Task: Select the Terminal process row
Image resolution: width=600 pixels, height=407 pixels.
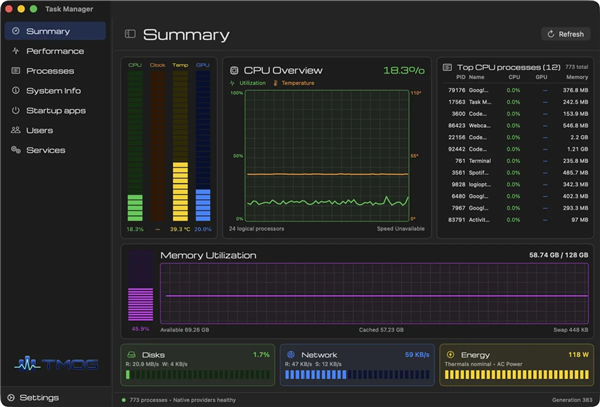Action: pos(515,161)
